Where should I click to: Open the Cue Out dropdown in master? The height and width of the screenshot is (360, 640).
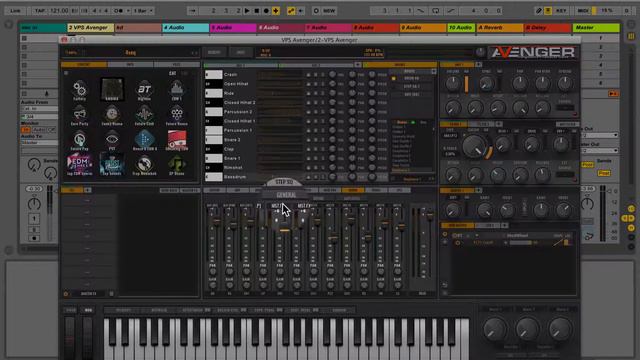[x=600, y=135]
